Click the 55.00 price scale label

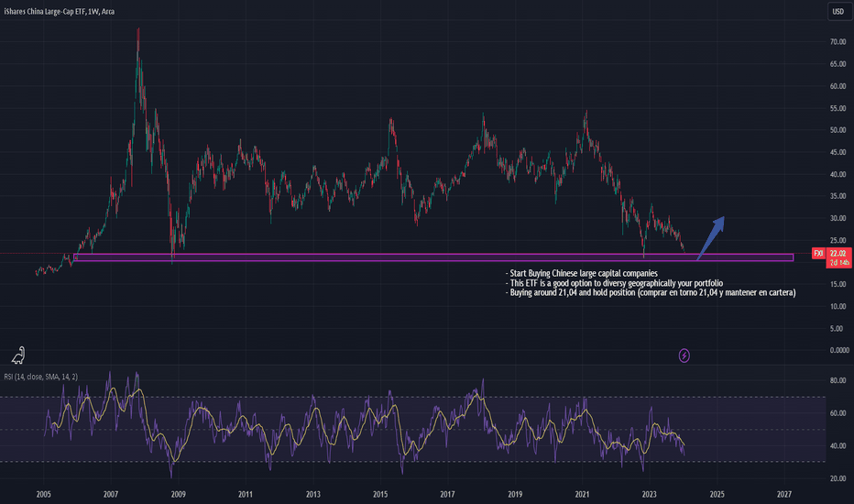(838, 108)
